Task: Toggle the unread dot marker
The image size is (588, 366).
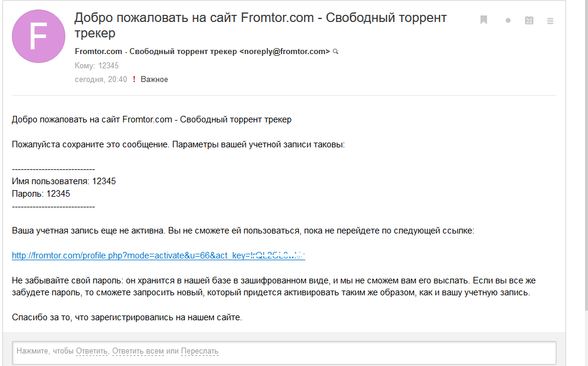Action: point(508,21)
